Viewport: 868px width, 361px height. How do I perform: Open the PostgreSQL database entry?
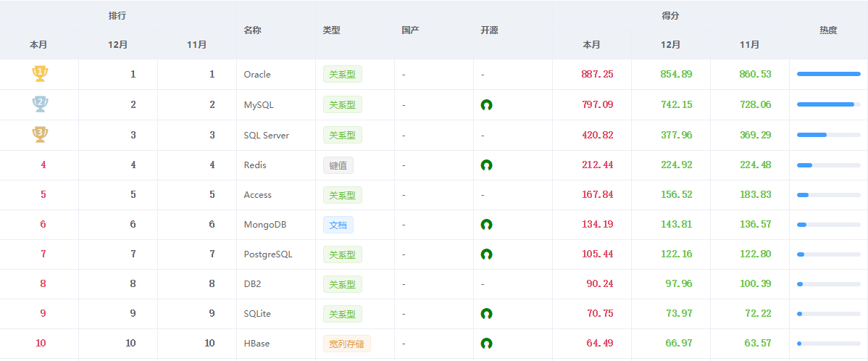coord(268,254)
